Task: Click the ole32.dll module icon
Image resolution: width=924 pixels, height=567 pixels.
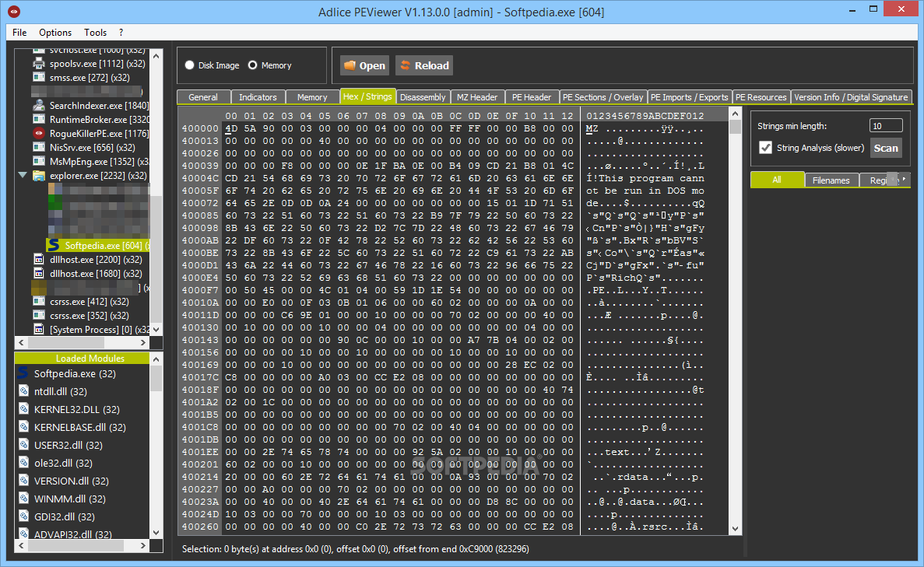Action: pyautogui.click(x=23, y=462)
